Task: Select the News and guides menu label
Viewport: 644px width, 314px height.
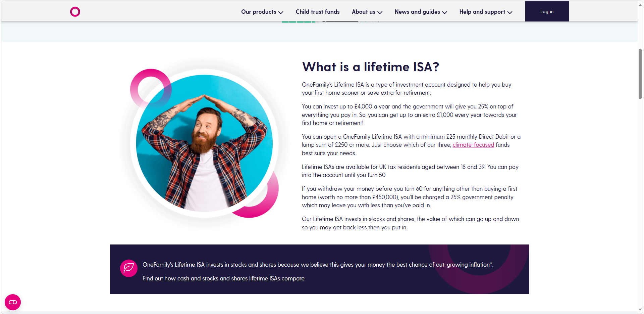Action: tap(417, 12)
